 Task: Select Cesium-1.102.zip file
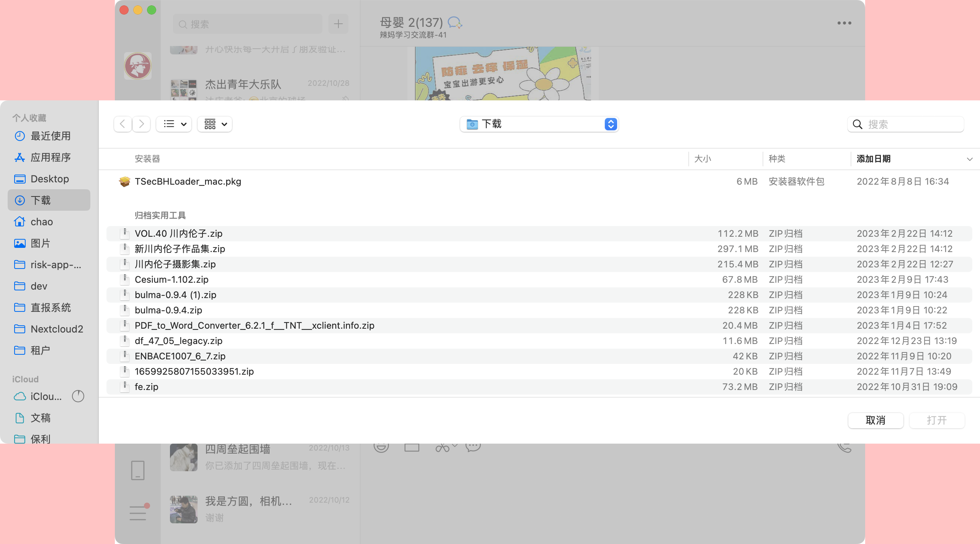pos(171,280)
